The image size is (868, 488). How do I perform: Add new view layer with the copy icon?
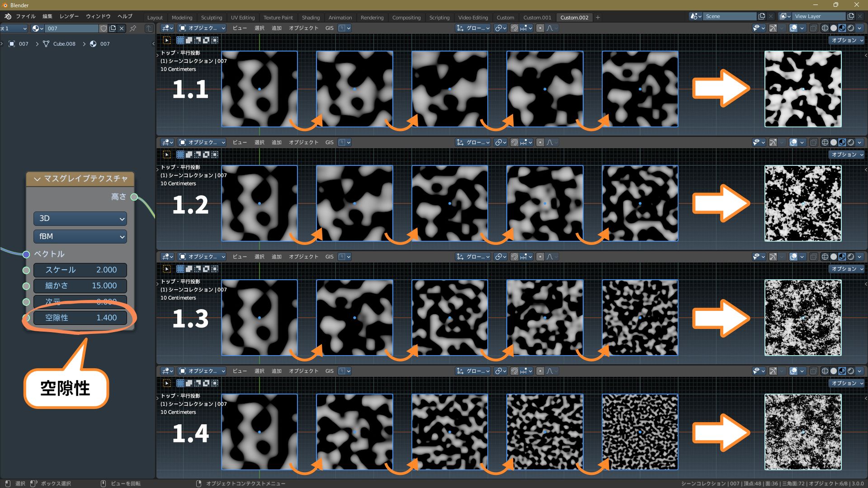pos(851,16)
